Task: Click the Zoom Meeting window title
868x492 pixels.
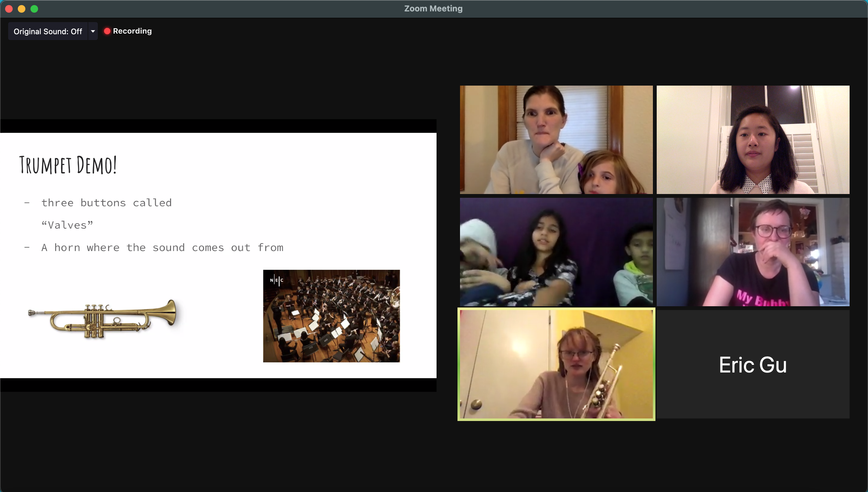Action: [433, 9]
